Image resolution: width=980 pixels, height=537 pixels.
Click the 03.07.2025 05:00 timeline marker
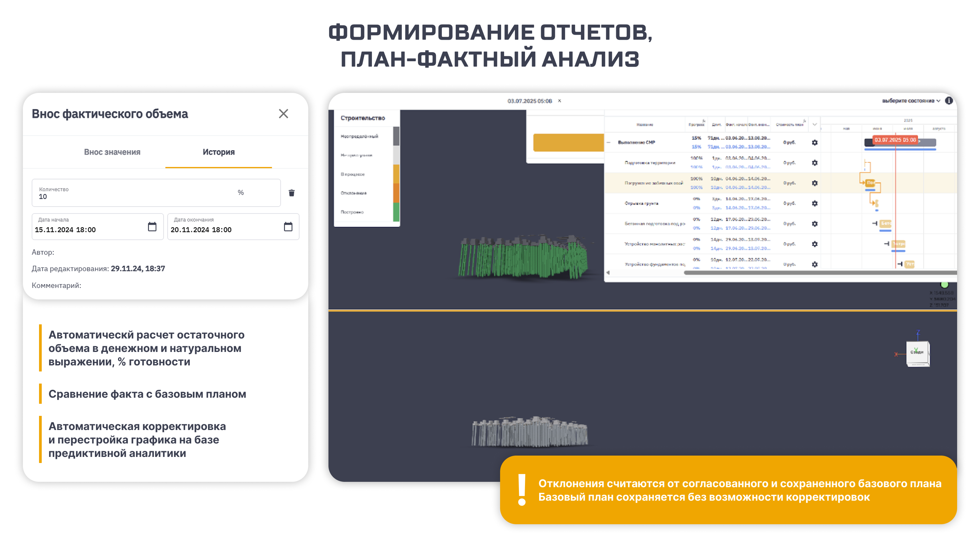(895, 140)
